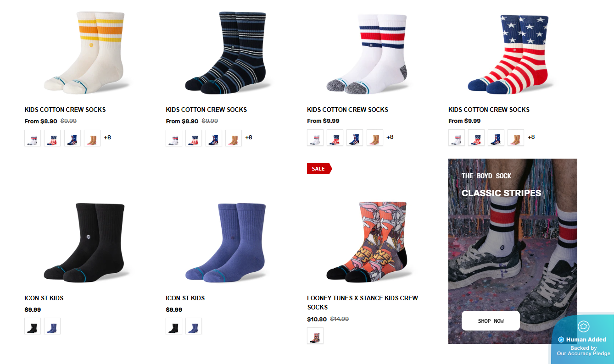Open the black Icon ST Kids product title
Image resolution: width=614 pixels, height=364 pixels.
[x=44, y=298]
